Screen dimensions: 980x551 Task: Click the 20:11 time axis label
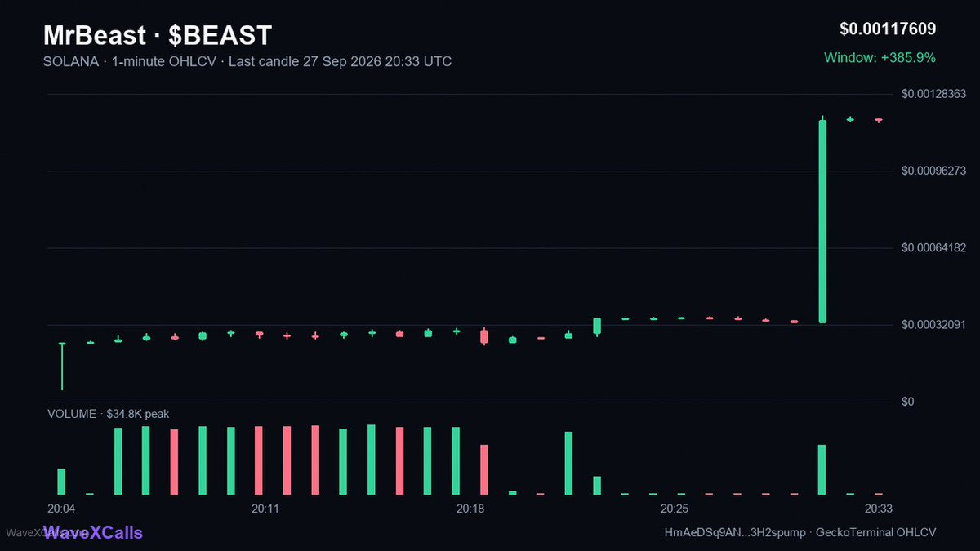tap(265, 509)
